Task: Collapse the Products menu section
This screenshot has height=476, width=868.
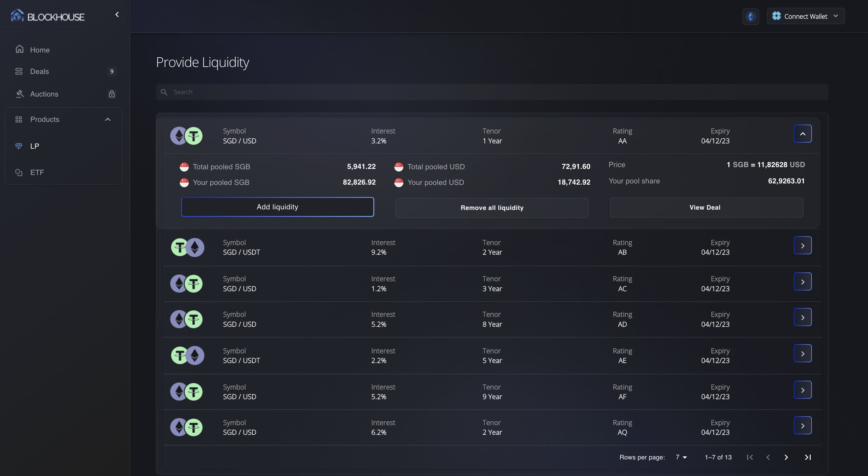Action: coord(107,119)
